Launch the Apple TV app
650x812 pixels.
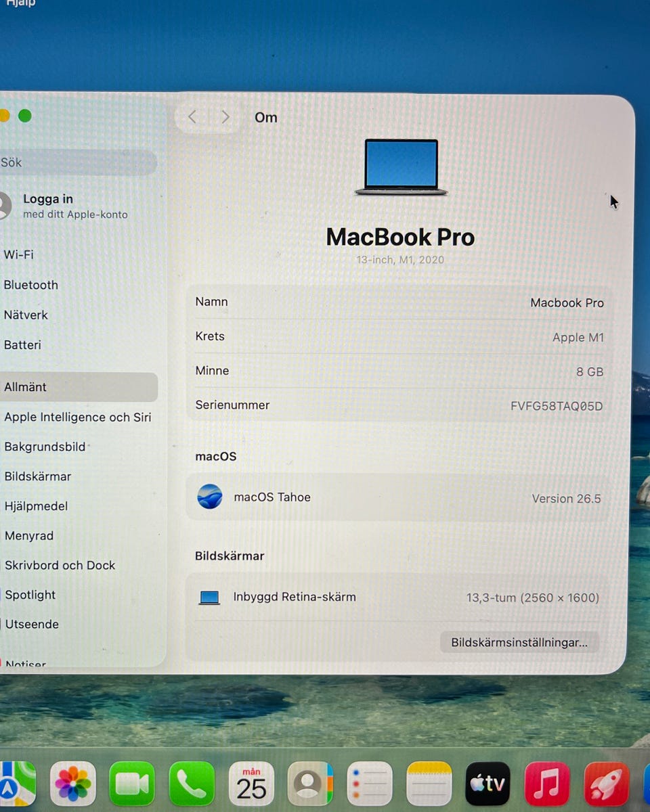tap(488, 784)
